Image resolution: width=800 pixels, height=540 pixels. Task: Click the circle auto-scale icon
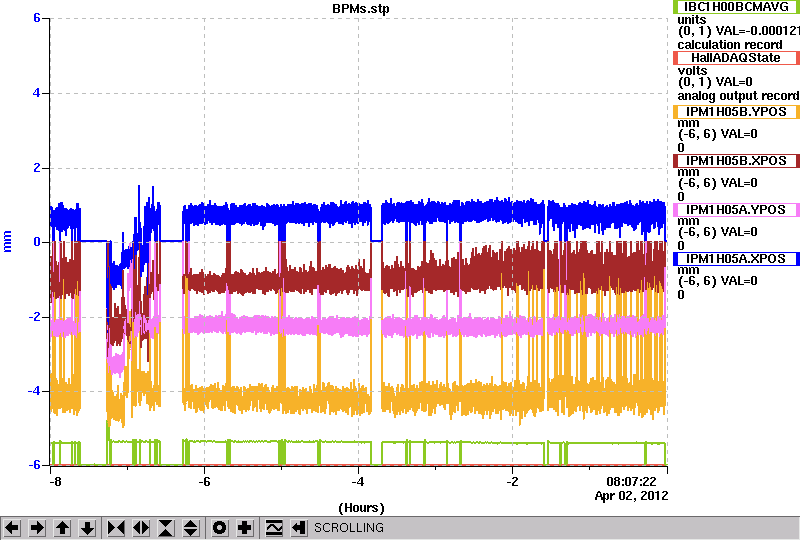[x=219, y=528]
